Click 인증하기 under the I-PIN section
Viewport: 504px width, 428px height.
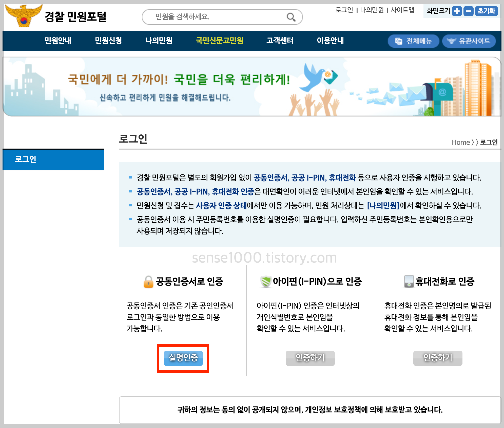[x=310, y=358]
